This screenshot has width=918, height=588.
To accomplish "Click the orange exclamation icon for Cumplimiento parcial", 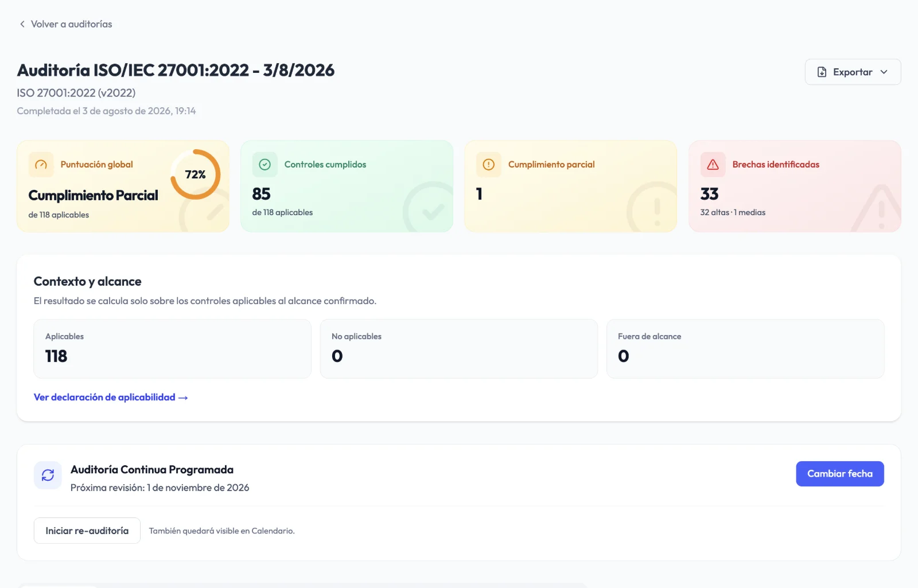I will click(x=488, y=165).
